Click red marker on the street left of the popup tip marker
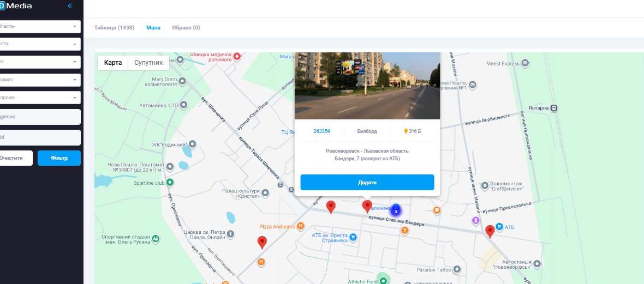Viewport: 644px width, 284px height. pos(331,207)
